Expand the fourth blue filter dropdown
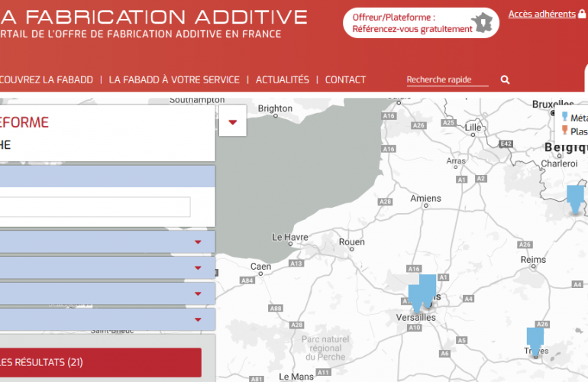Image resolution: width=588 pixels, height=382 pixels. 198,319
